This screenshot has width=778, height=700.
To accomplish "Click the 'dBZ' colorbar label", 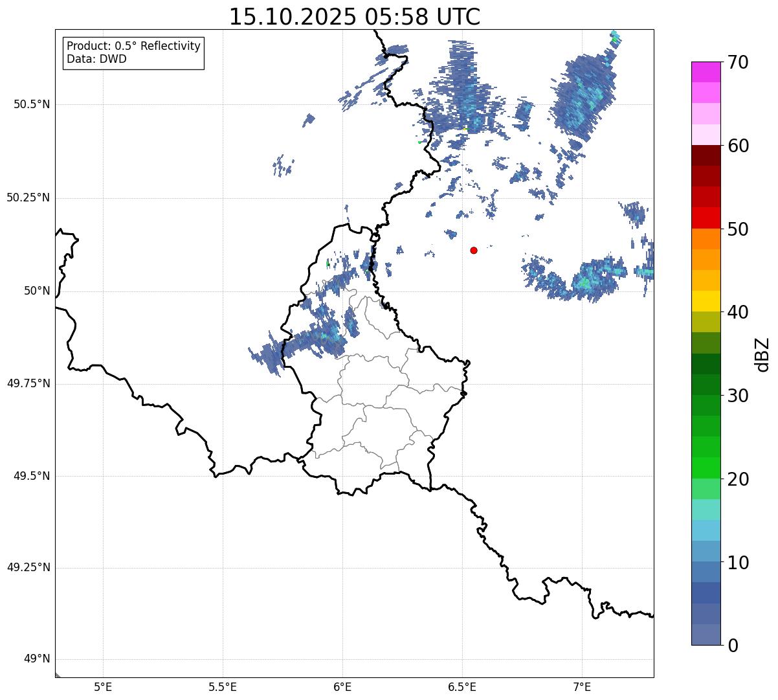I will pos(762,354).
